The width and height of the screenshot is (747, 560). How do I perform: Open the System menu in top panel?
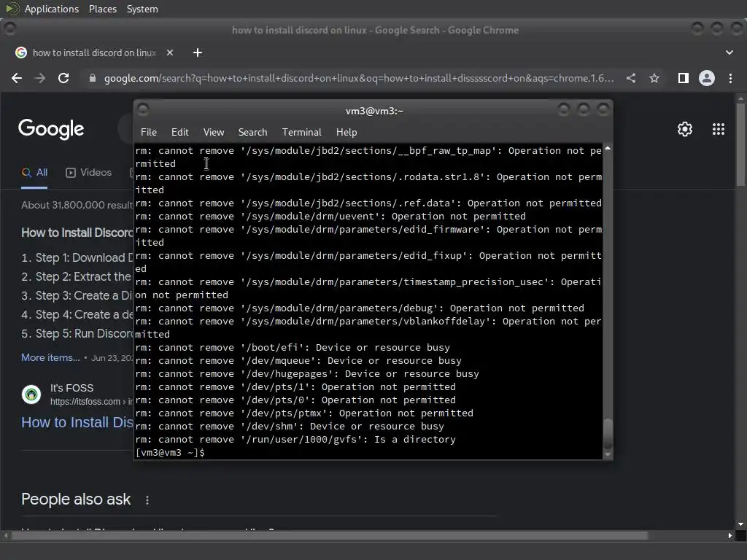pos(142,9)
